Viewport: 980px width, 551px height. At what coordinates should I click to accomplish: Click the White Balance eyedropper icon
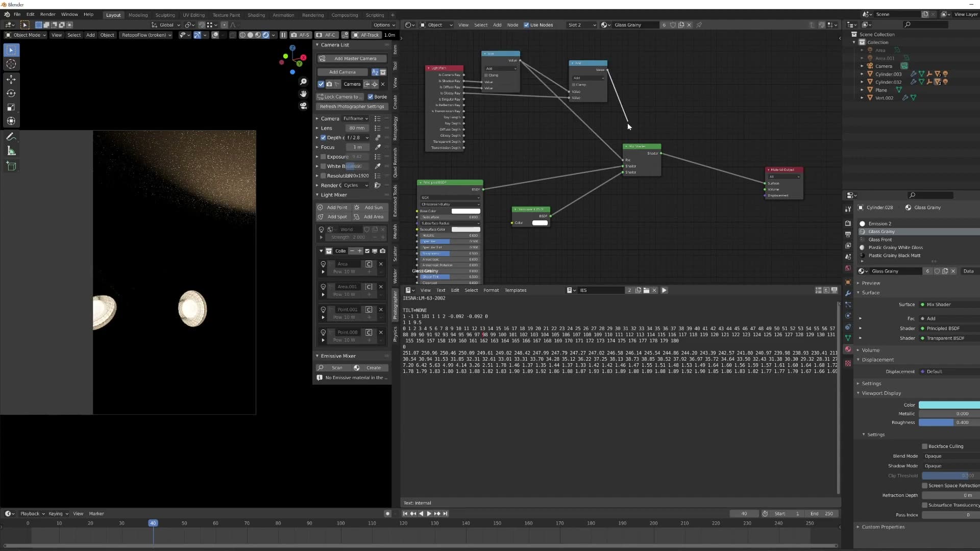(378, 166)
